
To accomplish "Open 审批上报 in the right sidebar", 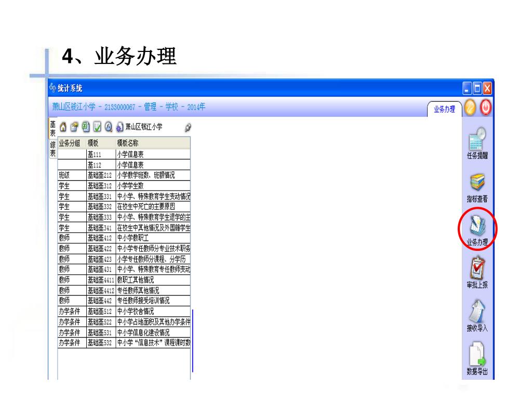I will [477, 273].
